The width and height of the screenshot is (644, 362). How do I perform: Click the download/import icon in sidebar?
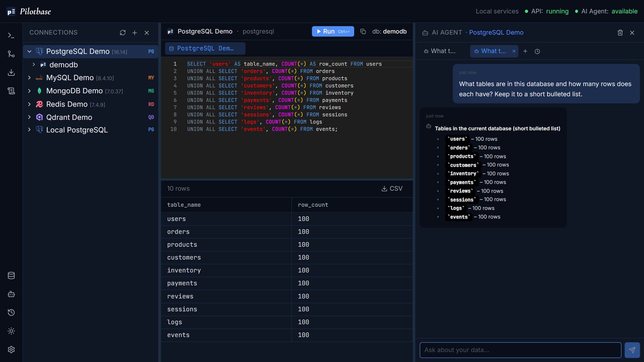pos(11,72)
